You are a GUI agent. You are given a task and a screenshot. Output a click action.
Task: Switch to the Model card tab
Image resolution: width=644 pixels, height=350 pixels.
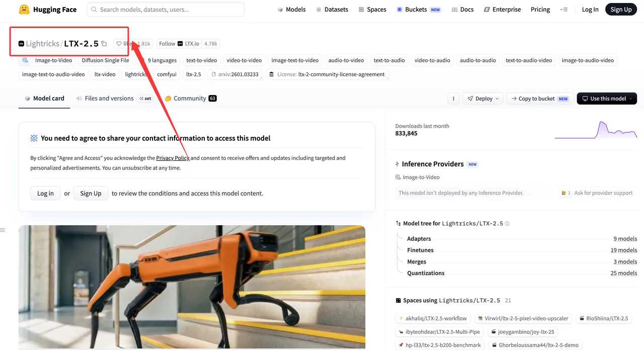click(x=45, y=99)
